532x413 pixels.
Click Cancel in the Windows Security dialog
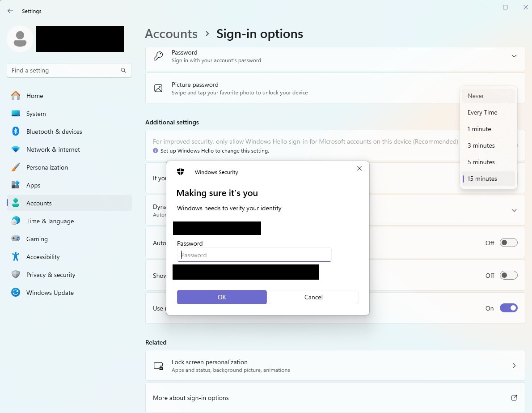[x=313, y=297]
